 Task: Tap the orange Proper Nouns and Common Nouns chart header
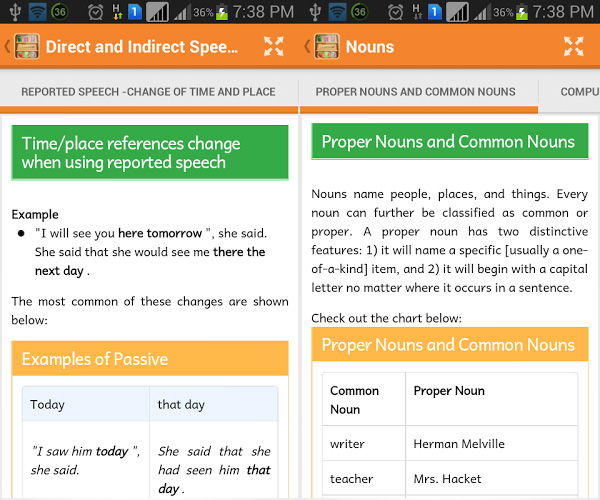[x=450, y=345]
